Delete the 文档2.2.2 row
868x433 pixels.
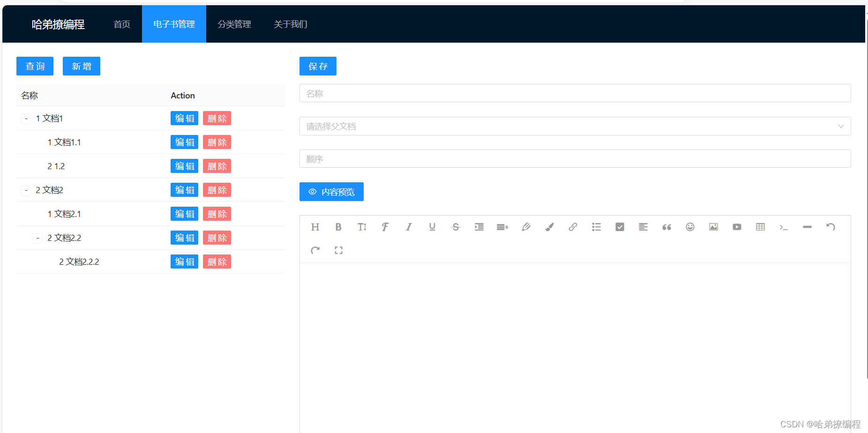coord(217,261)
